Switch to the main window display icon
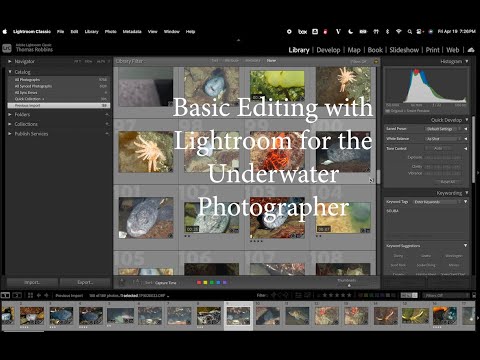Screen dimensions: 480x360 [x=5, y=295]
